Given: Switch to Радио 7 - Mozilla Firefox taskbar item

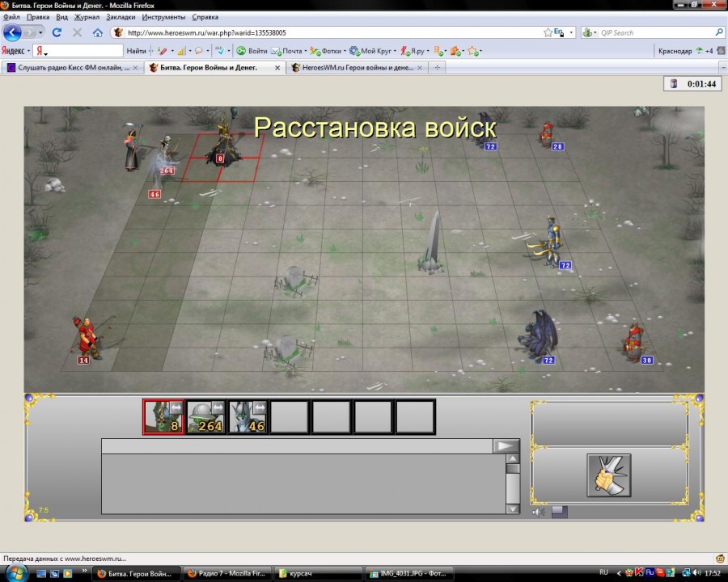Looking at the screenshot, I should click(x=226, y=574).
